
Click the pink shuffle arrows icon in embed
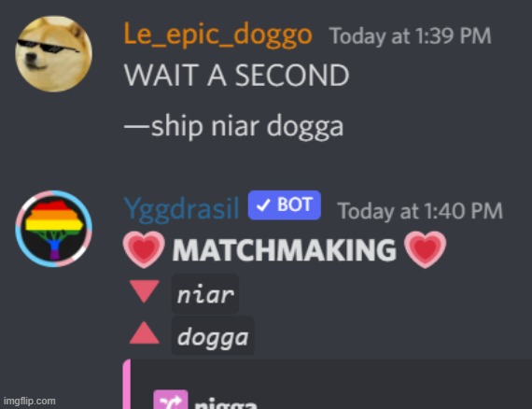[170, 400]
